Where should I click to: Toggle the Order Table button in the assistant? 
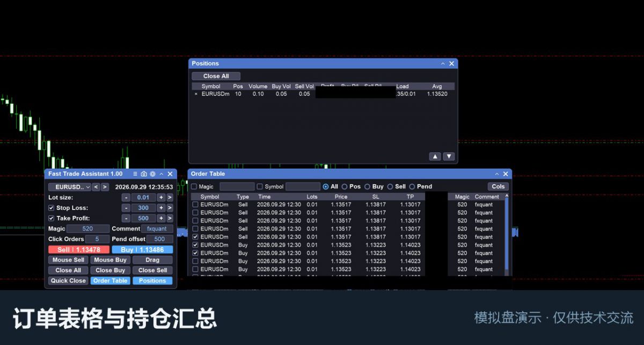click(x=110, y=281)
